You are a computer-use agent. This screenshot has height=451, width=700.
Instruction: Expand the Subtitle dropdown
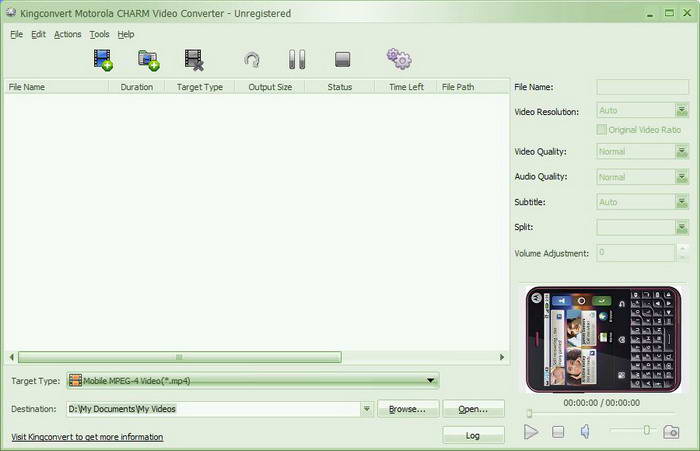pyautogui.click(x=682, y=202)
